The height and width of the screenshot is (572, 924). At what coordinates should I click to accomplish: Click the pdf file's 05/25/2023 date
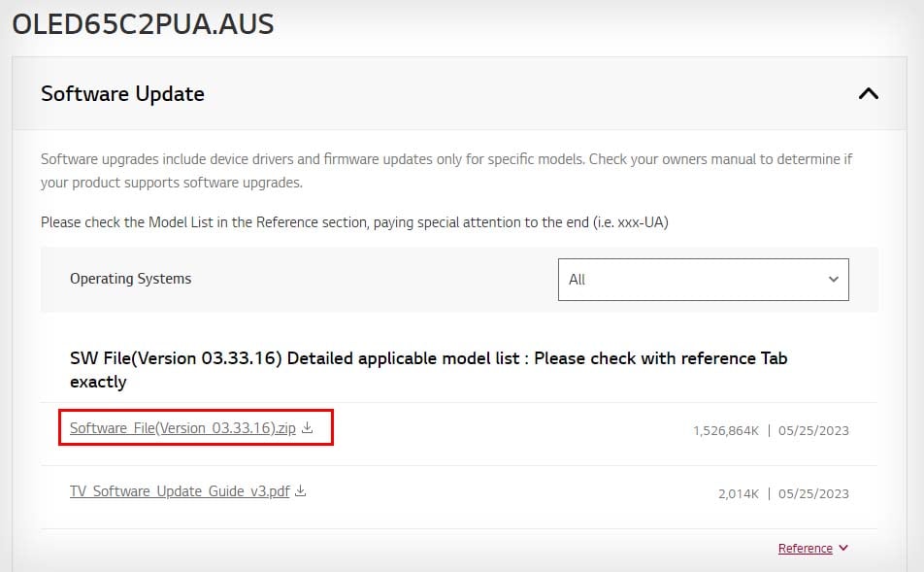click(812, 493)
